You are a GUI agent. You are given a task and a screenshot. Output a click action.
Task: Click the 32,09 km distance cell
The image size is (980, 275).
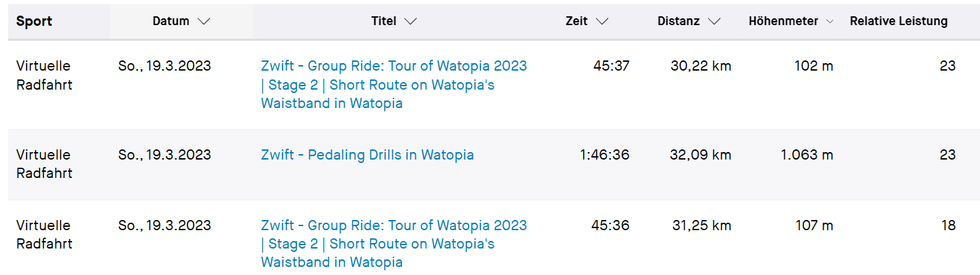point(700,155)
